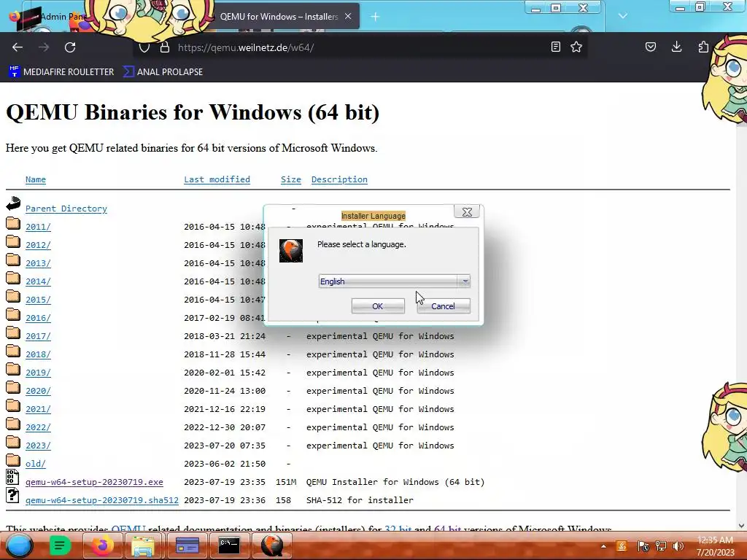Cancel the Installer Language dialog

443,306
